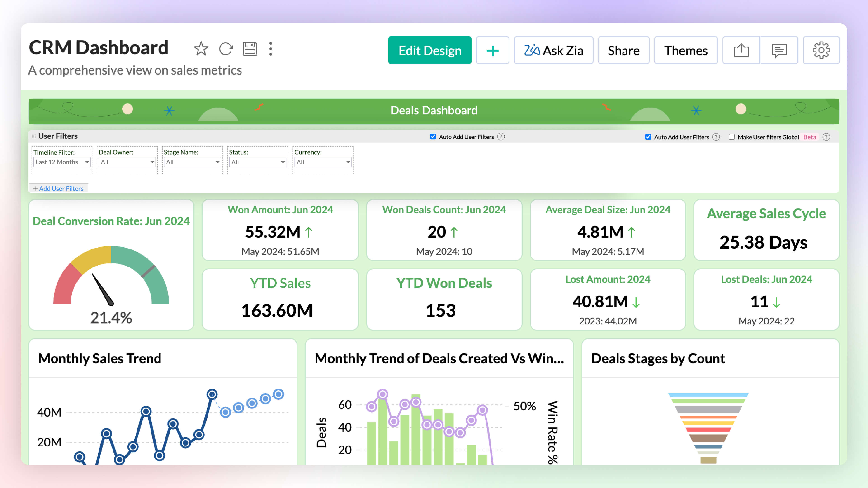The width and height of the screenshot is (868, 488).
Task: Open the Currency filter dropdown
Action: [x=323, y=162]
